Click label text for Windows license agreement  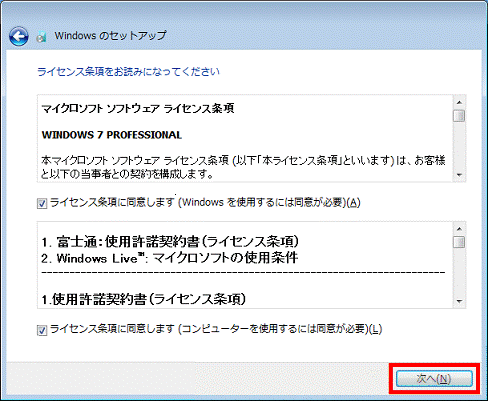205,202
